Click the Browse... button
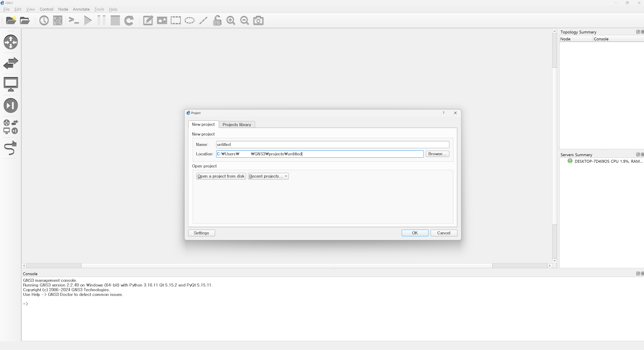Viewport: 644px width, 350px height. point(437,154)
